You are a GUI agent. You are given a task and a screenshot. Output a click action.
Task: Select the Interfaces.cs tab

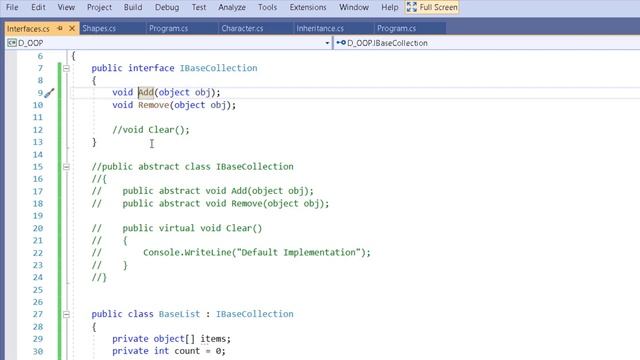coord(28,29)
